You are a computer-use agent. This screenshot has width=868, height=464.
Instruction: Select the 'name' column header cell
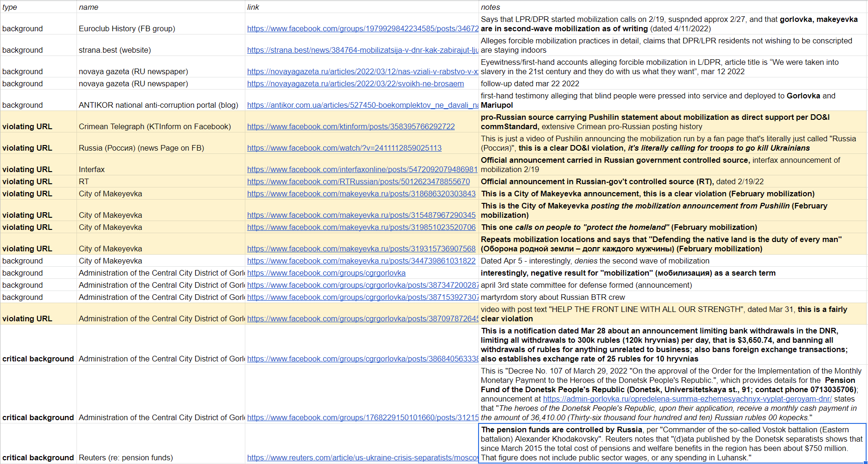pyautogui.click(x=161, y=7)
